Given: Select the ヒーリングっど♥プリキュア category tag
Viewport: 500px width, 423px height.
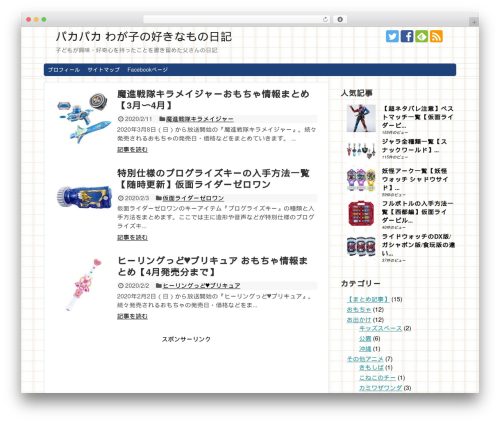Looking at the screenshot, I should tap(201, 286).
